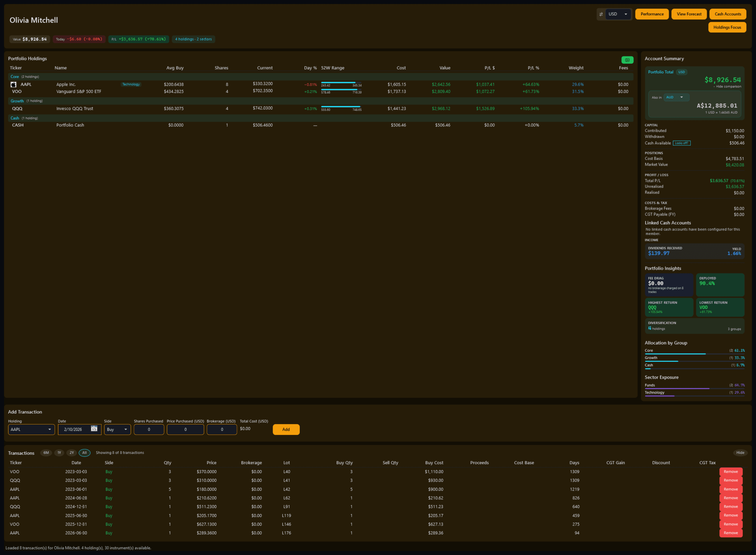Open the 'Also in' AUD comparison dropdown
The width and height of the screenshot is (756, 555).
coord(676,97)
